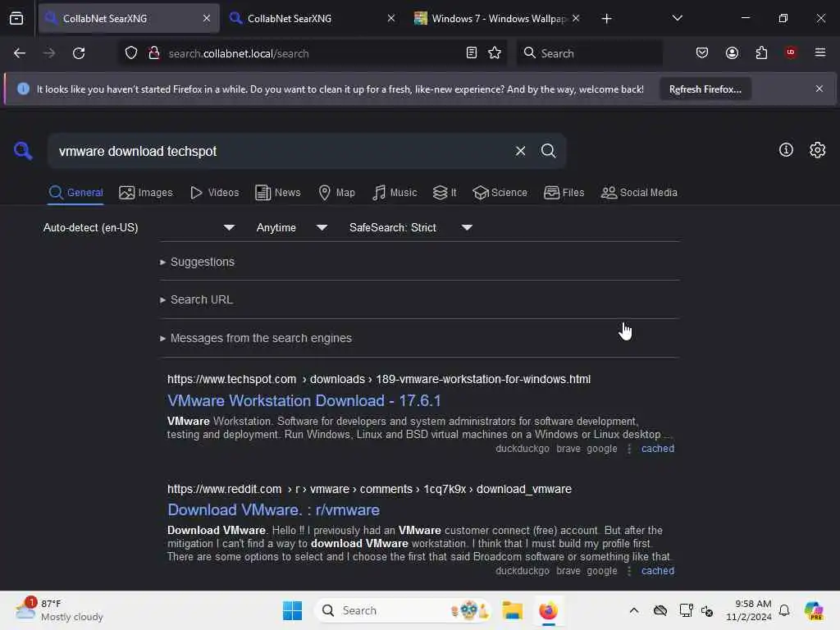Open the Windows Start menu
The width and height of the screenshot is (840, 630).
(293, 610)
